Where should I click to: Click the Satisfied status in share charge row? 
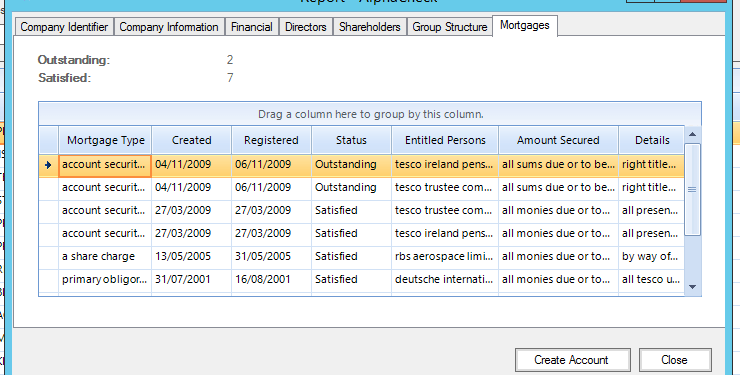pos(351,257)
